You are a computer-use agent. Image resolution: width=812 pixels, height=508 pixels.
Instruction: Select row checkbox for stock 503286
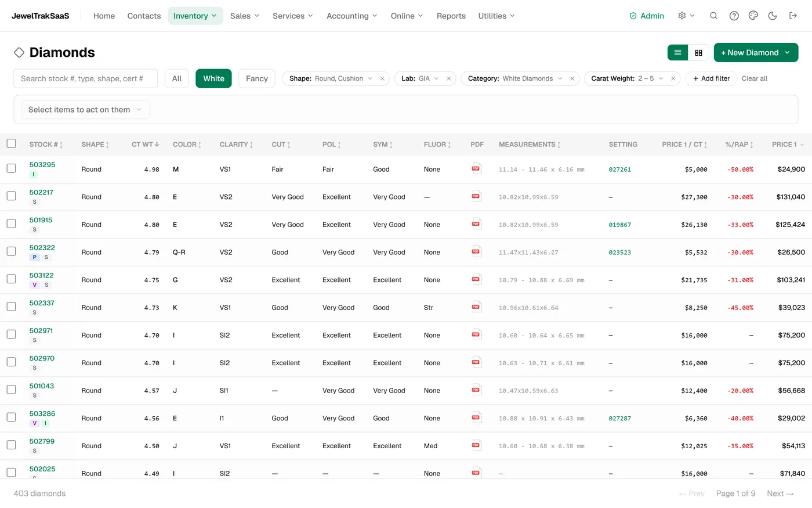click(x=11, y=417)
